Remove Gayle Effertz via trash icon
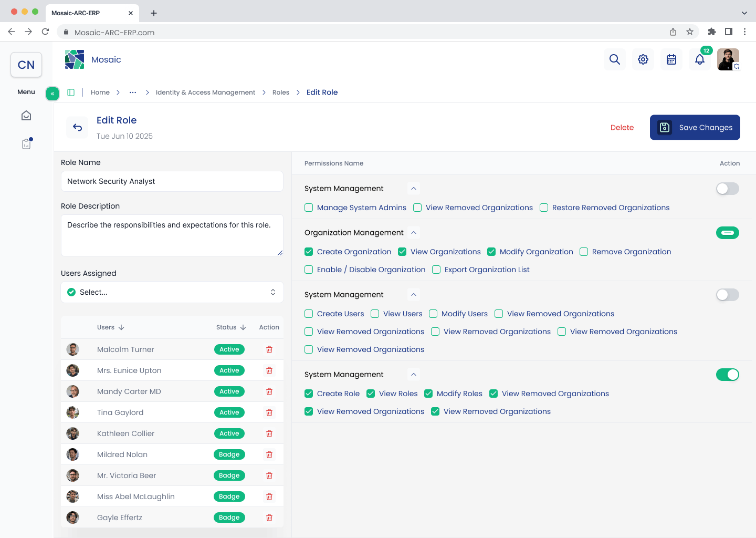This screenshot has height=538, width=756. coord(269,518)
